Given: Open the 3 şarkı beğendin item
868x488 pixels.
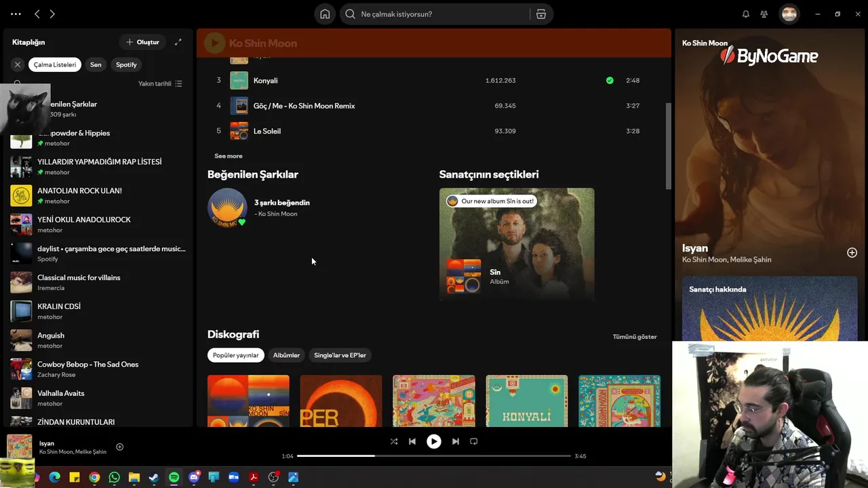Looking at the screenshot, I should (259, 207).
